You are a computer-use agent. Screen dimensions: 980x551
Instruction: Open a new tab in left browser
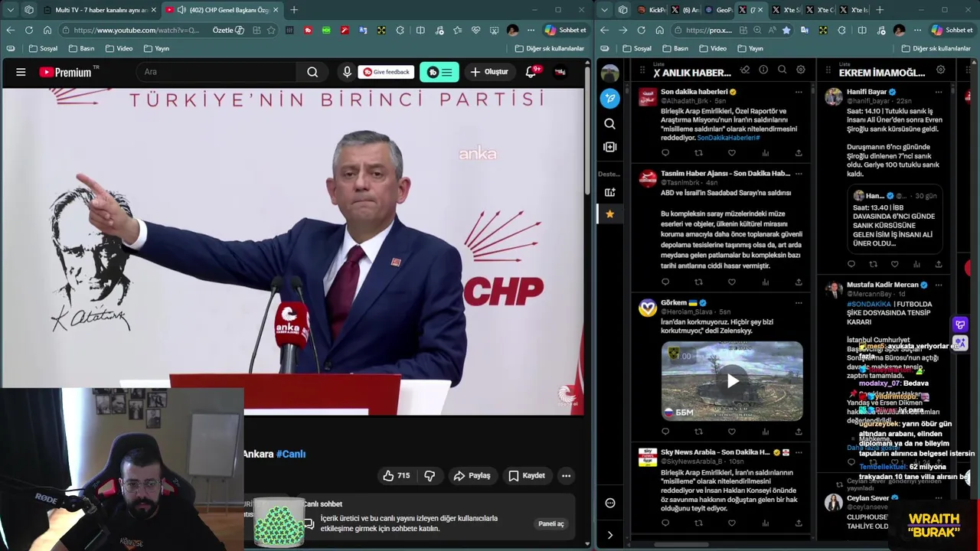coord(294,10)
